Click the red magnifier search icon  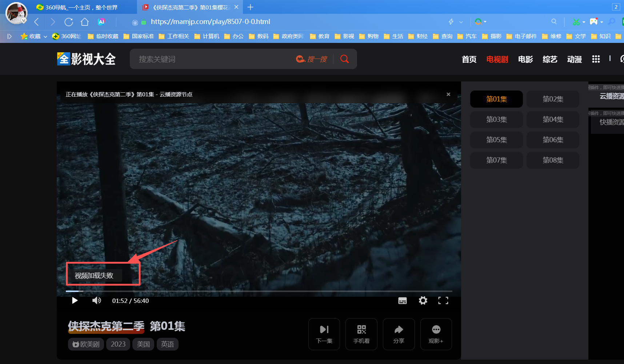pyautogui.click(x=344, y=59)
